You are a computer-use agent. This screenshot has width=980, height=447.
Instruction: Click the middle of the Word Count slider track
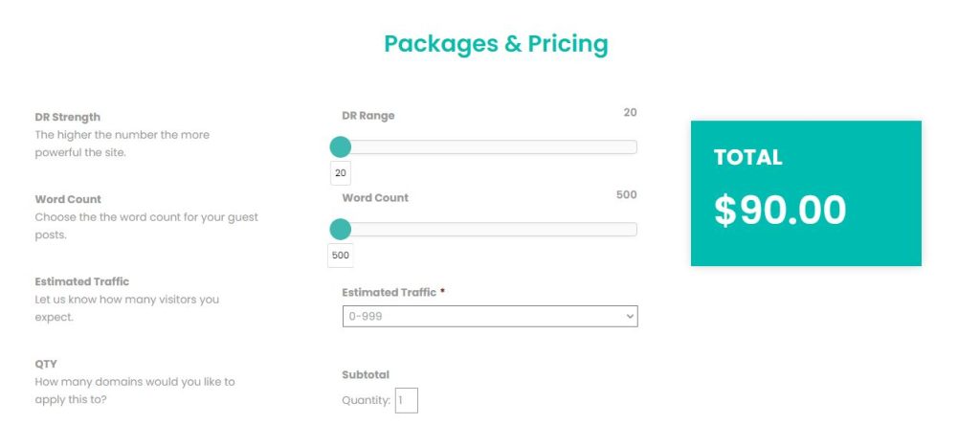489,229
